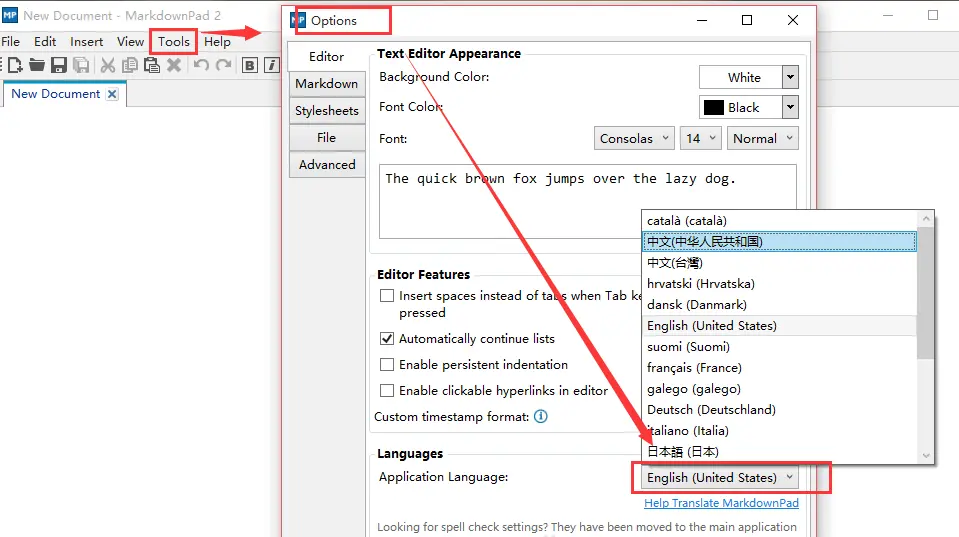The image size is (959, 537).
Task: Open the Tools menu
Action: point(174,42)
